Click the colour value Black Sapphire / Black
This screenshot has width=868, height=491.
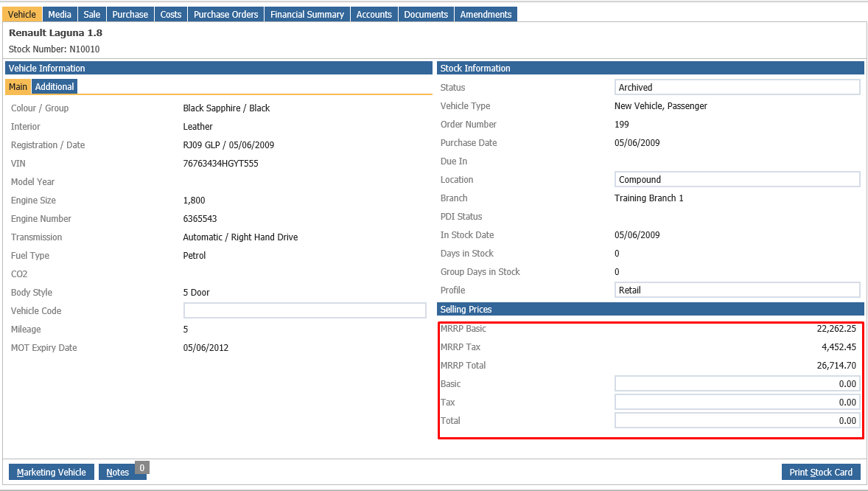(226, 108)
